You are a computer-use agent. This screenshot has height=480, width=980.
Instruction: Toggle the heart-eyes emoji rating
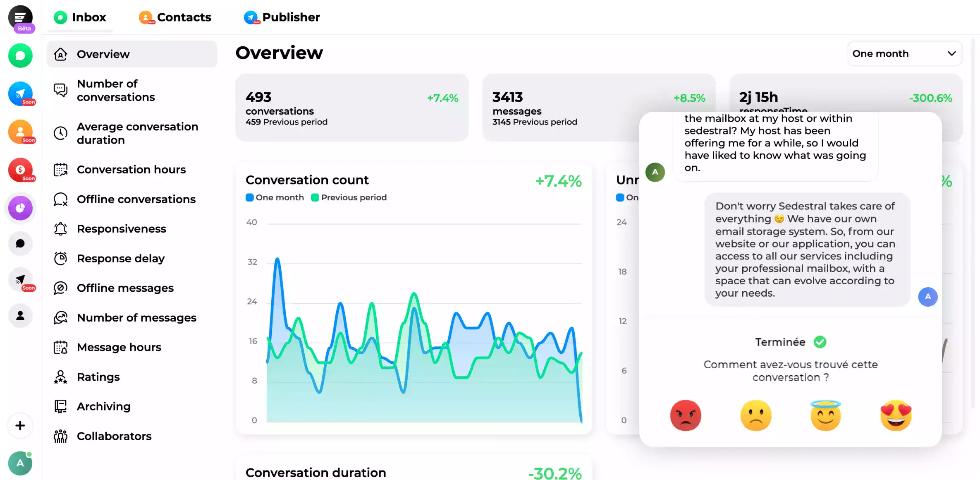click(x=897, y=414)
